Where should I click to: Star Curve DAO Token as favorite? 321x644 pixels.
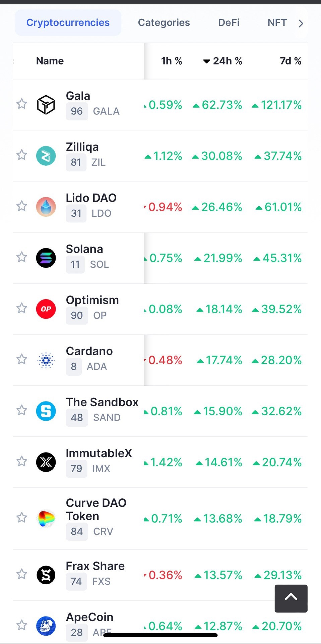pos(22,518)
